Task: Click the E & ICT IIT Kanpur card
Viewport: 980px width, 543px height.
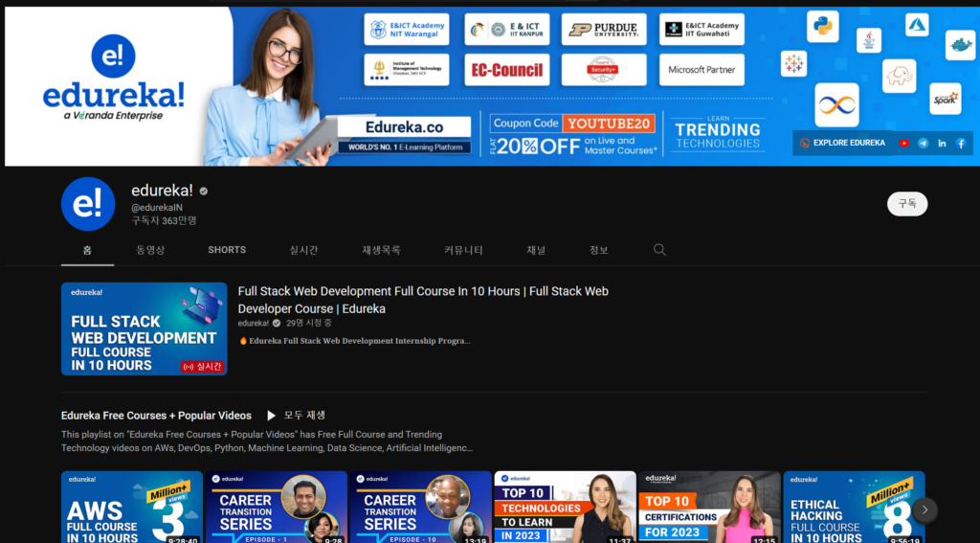Action: (507, 30)
